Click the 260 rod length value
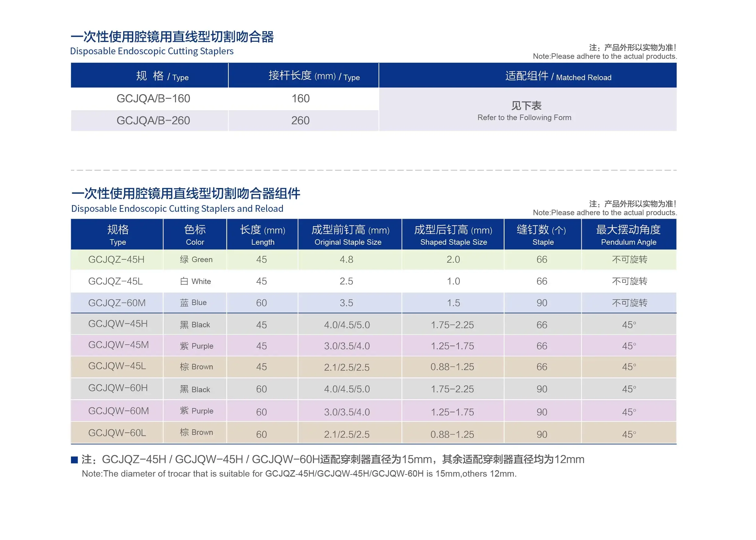Screen dimensions: 756x540 (x=300, y=120)
